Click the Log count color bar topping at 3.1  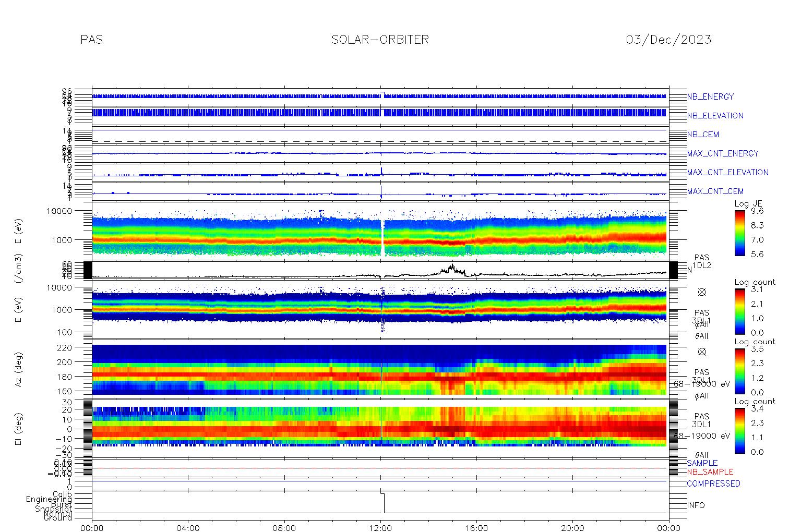[739, 311]
